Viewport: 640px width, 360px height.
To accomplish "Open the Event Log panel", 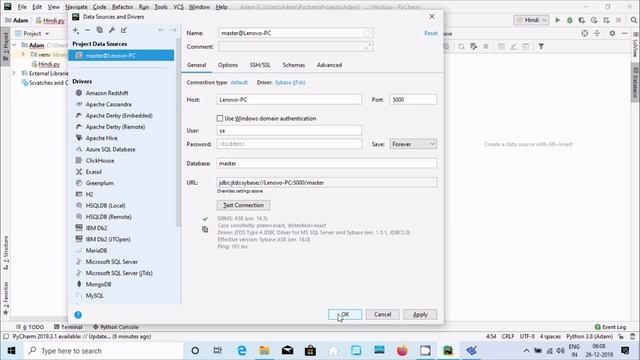I will coord(610,327).
